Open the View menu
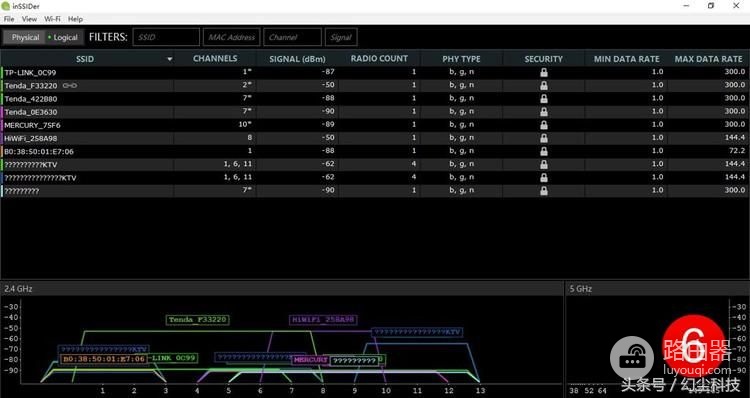The image size is (750, 398). 29,19
